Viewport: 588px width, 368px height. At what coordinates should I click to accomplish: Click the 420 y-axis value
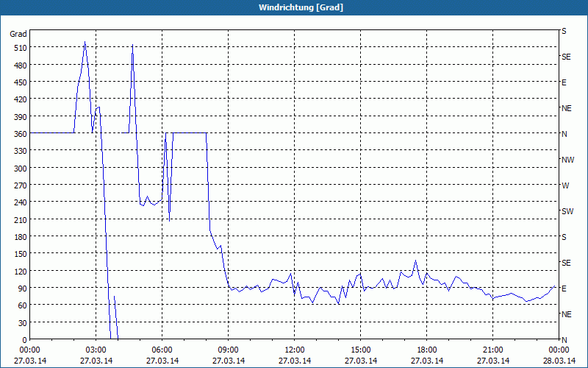(x=20, y=99)
